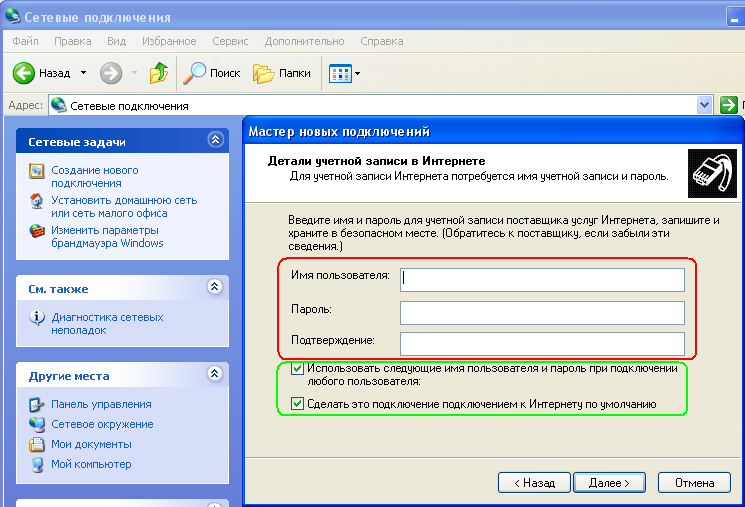745x507 pixels.
Task: Collapse the См. также panel
Action: [215, 287]
